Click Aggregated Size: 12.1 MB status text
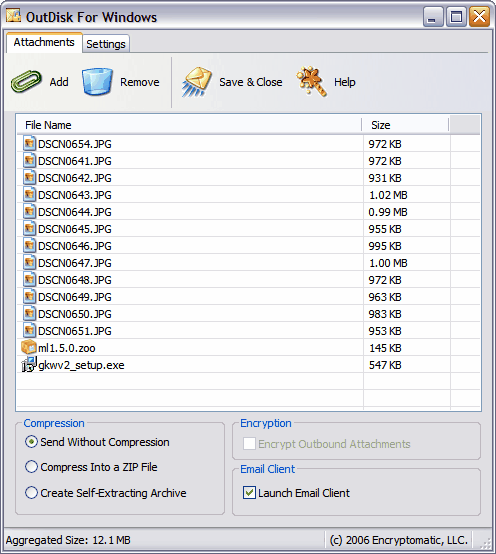The image size is (496, 554). pos(68,540)
